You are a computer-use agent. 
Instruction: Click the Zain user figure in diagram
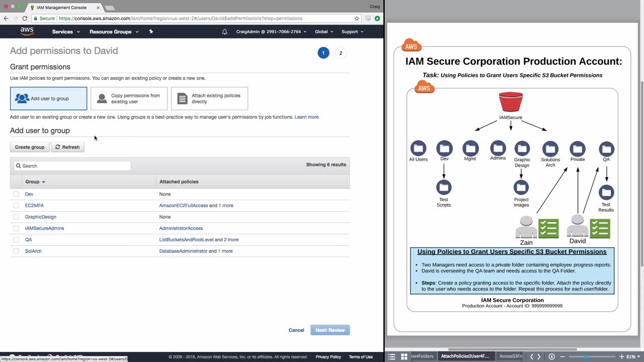[x=526, y=227]
